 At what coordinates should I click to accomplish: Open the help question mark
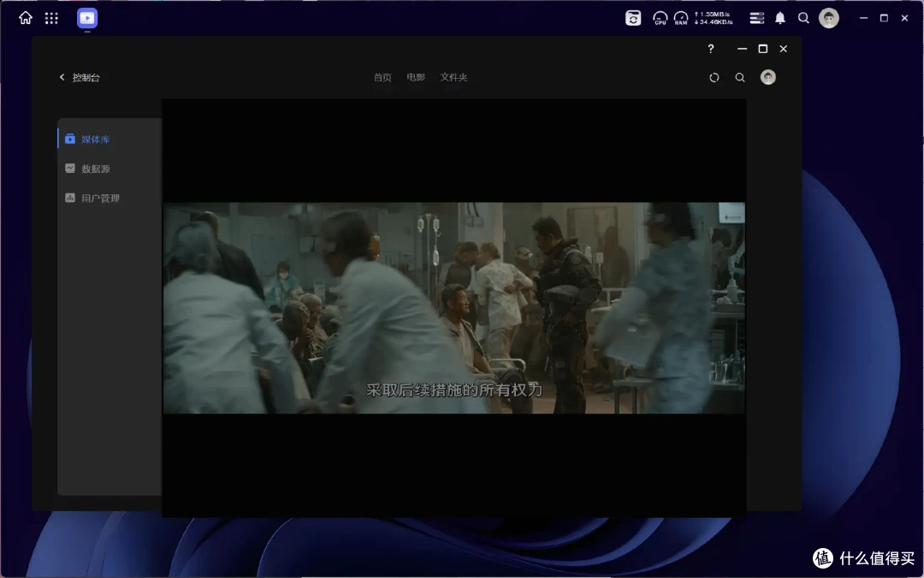(711, 49)
